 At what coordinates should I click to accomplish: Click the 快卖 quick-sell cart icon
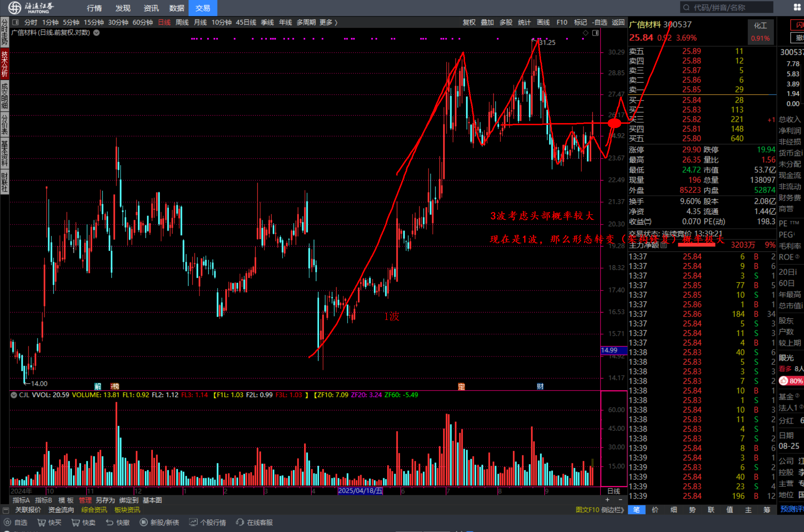pos(75,522)
